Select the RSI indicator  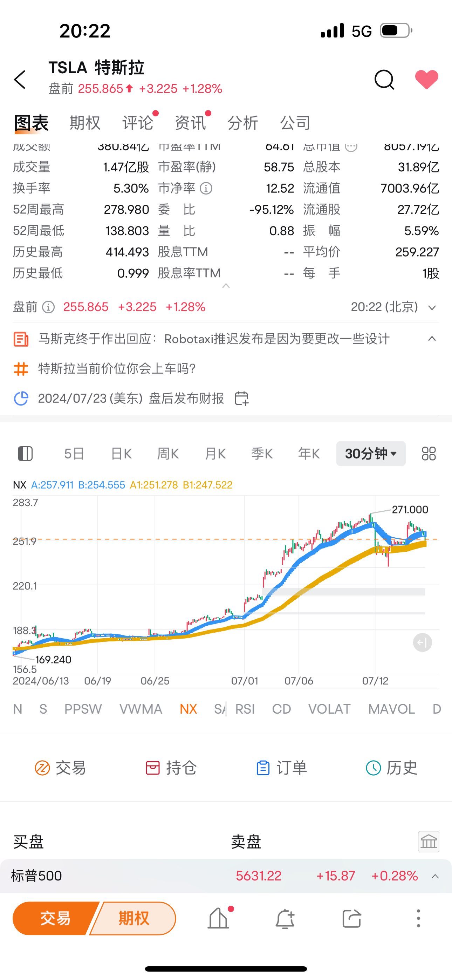[x=245, y=709]
